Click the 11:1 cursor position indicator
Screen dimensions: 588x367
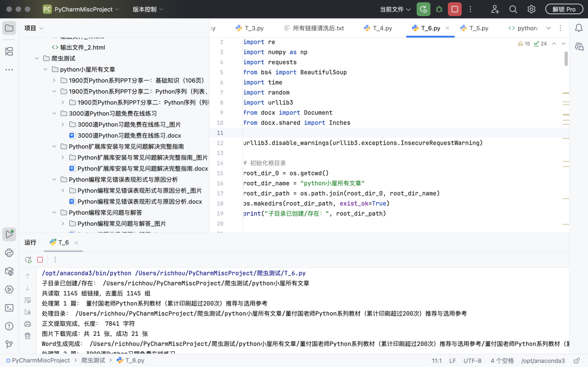(436, 361)
